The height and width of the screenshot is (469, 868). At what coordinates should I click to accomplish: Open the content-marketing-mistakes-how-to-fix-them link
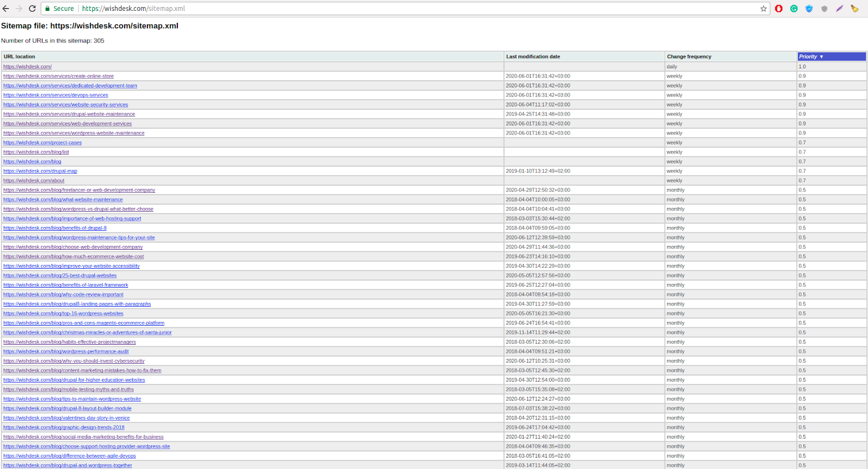[82, 371]
